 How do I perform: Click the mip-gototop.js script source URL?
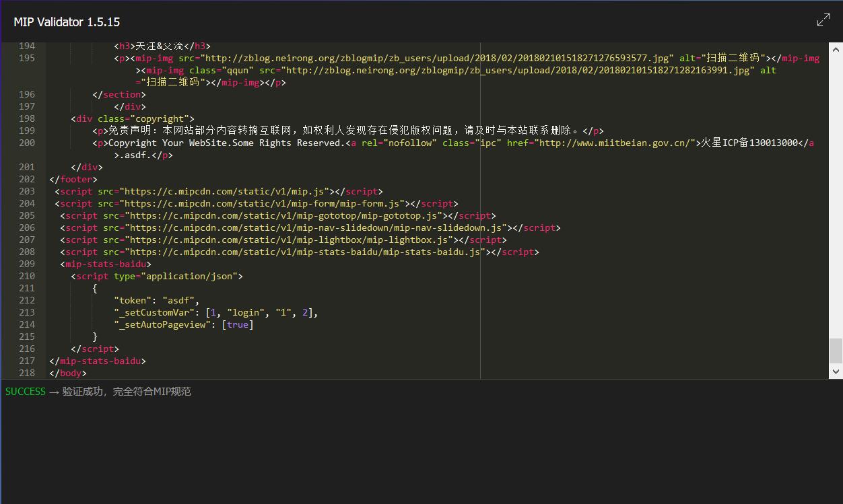[x=283, y=216]
